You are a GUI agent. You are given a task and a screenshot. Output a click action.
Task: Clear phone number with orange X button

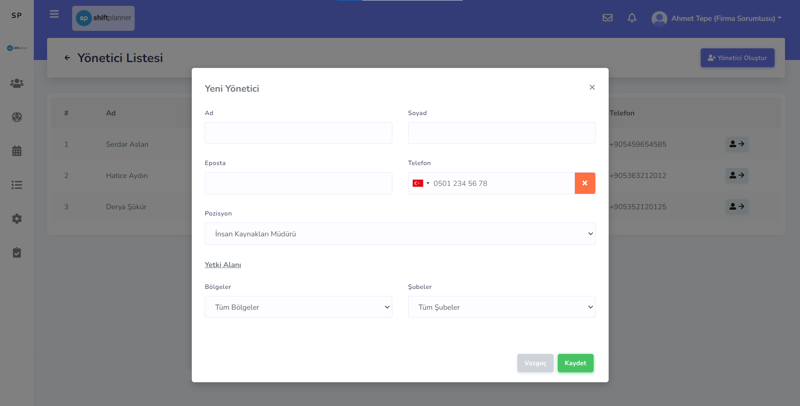click(585, 183)
